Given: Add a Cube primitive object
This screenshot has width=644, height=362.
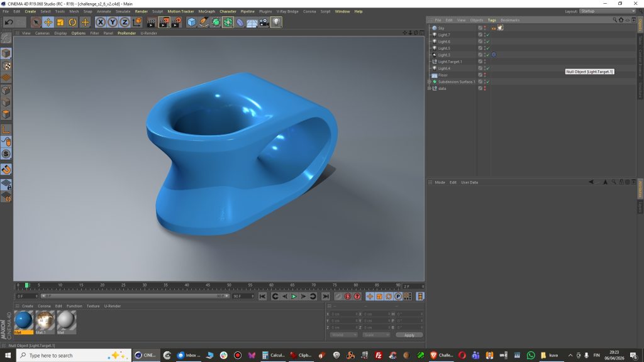Looking at the screenshot, I should pos(192,23).
